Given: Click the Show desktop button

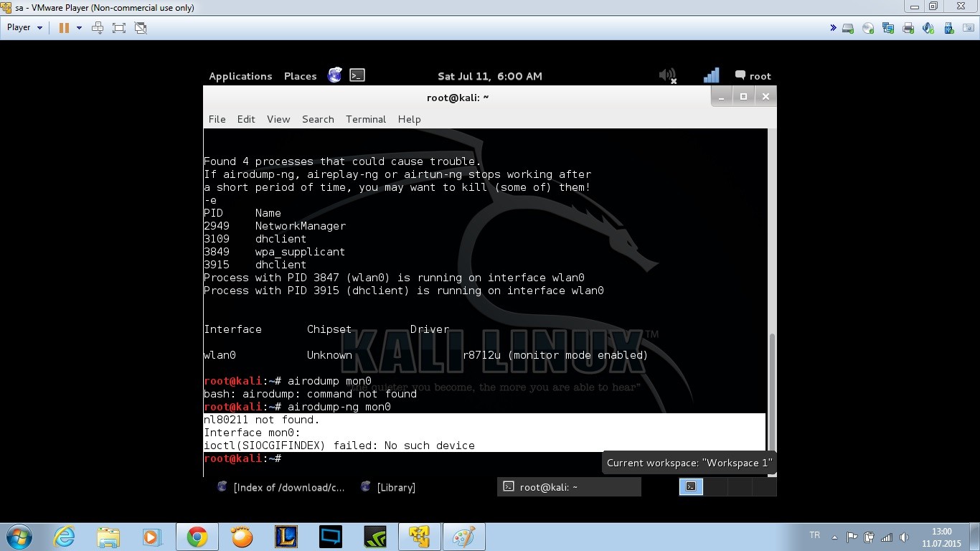Looking at the screenshot, I should 974,537.
